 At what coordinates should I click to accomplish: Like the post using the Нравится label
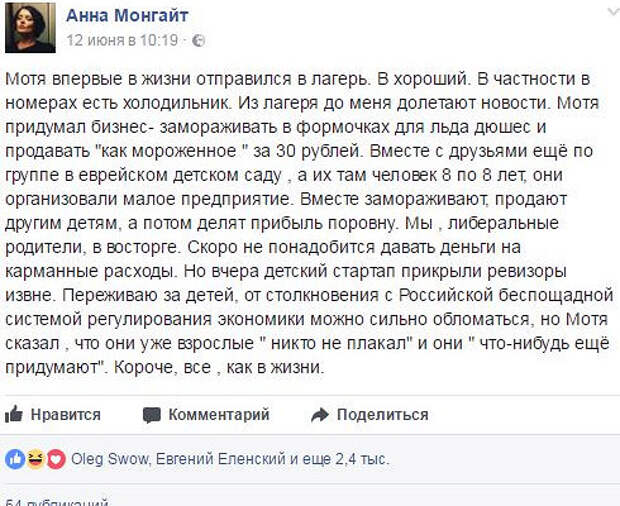coord(66,415)
